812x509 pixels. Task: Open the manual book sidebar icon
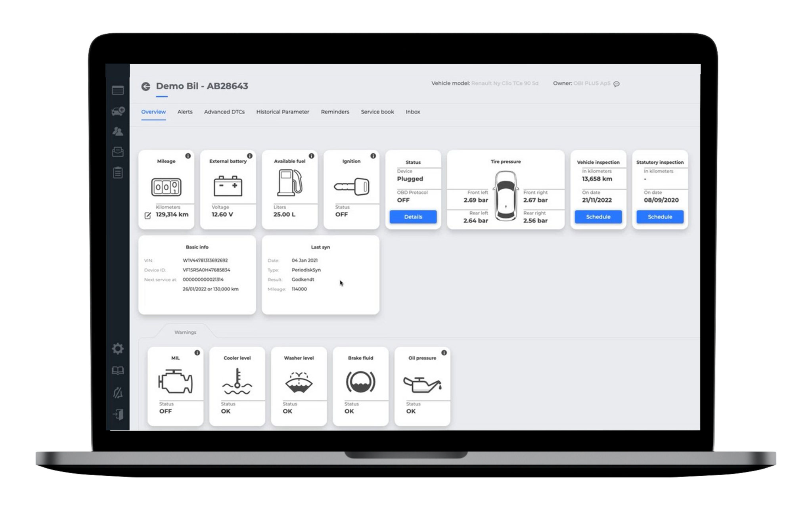click(x=118, y=371)
